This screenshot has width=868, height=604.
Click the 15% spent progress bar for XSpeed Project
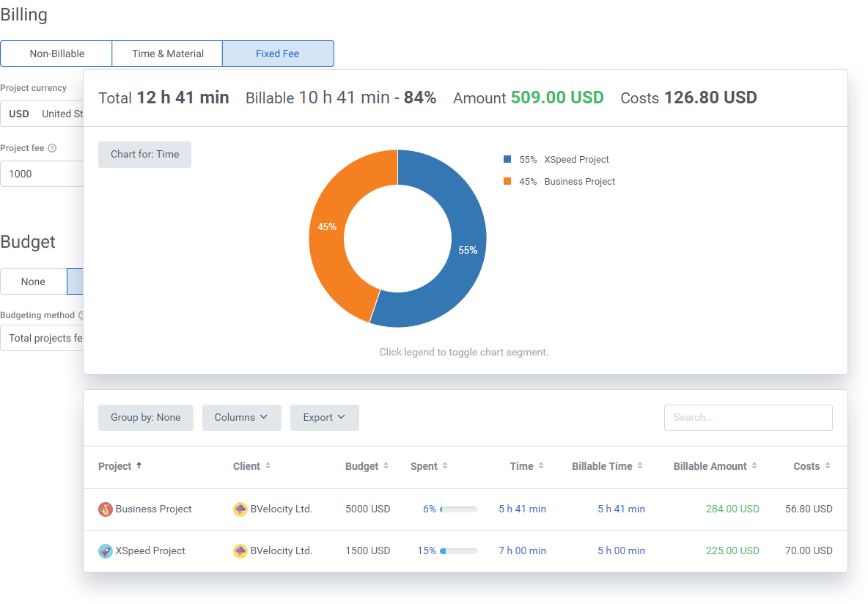point(449,550)
